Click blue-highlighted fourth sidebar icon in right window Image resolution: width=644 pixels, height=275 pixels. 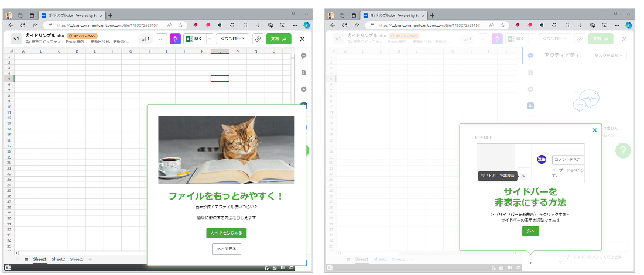(x=530, y=105)
